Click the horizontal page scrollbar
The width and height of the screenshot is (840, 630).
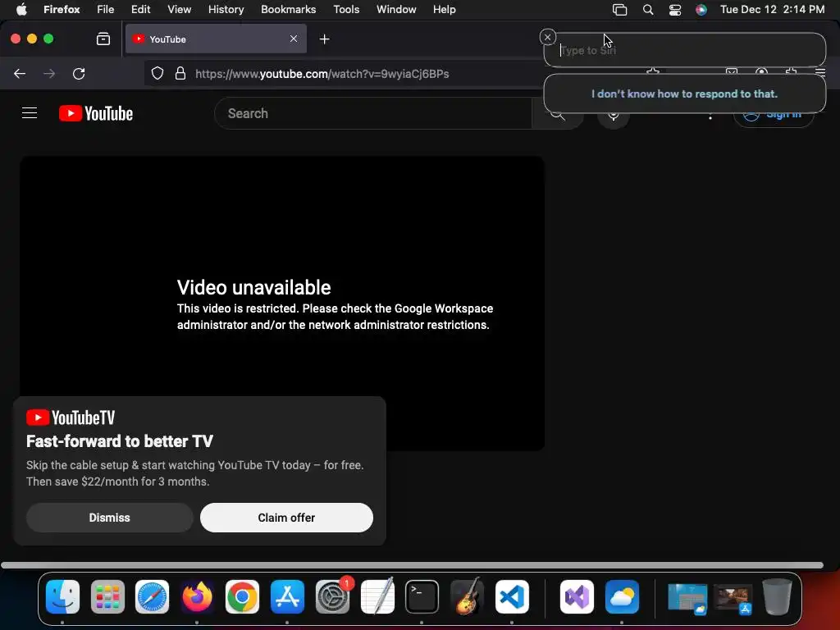[x=412, y=565]
